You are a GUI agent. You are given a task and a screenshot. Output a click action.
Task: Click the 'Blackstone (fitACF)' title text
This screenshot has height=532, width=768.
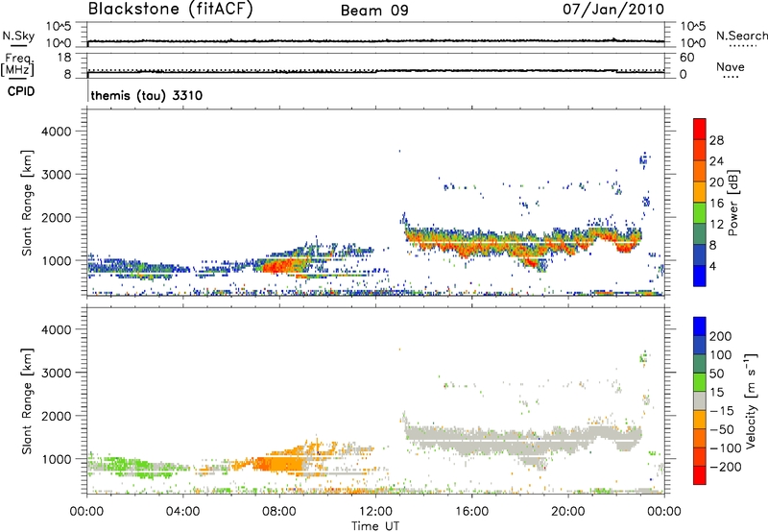[x=171, y=10]
